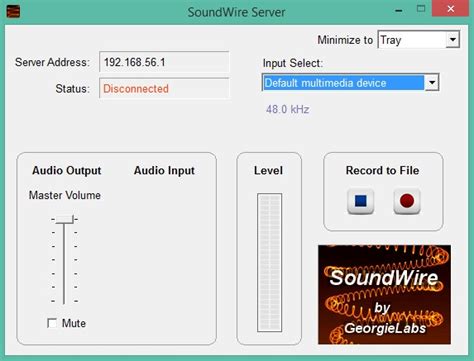
Task: Click the Disconnected status field
Action: [x=164, y=88]
